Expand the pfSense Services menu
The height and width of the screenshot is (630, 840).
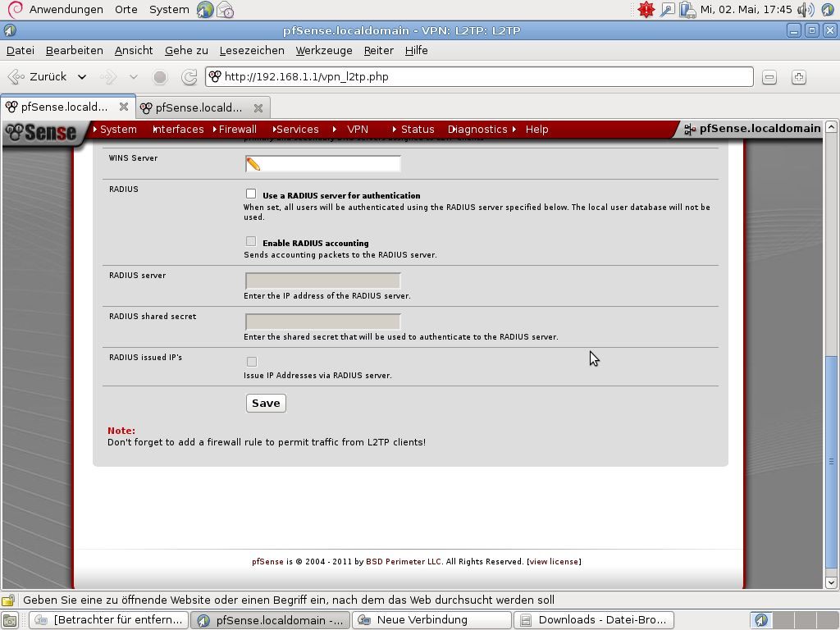(x=295, y=129)
